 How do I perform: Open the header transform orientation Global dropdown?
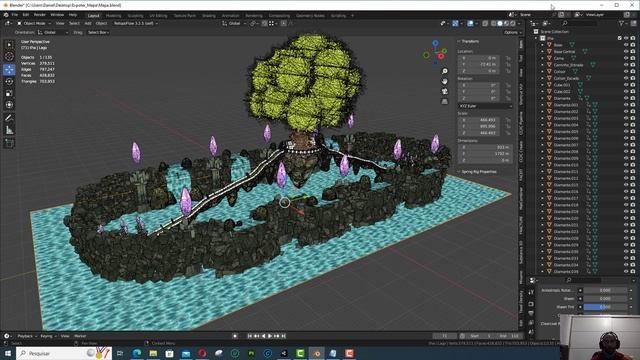[x=234, y=23]
